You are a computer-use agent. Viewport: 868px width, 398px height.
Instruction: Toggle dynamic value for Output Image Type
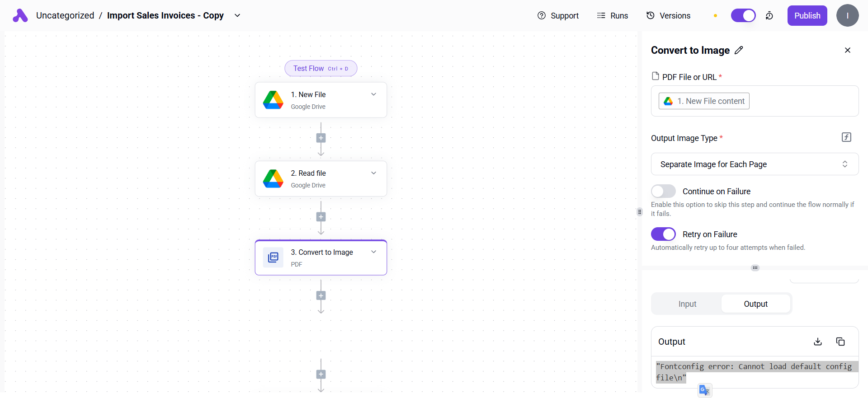click(x=846, y=137)
